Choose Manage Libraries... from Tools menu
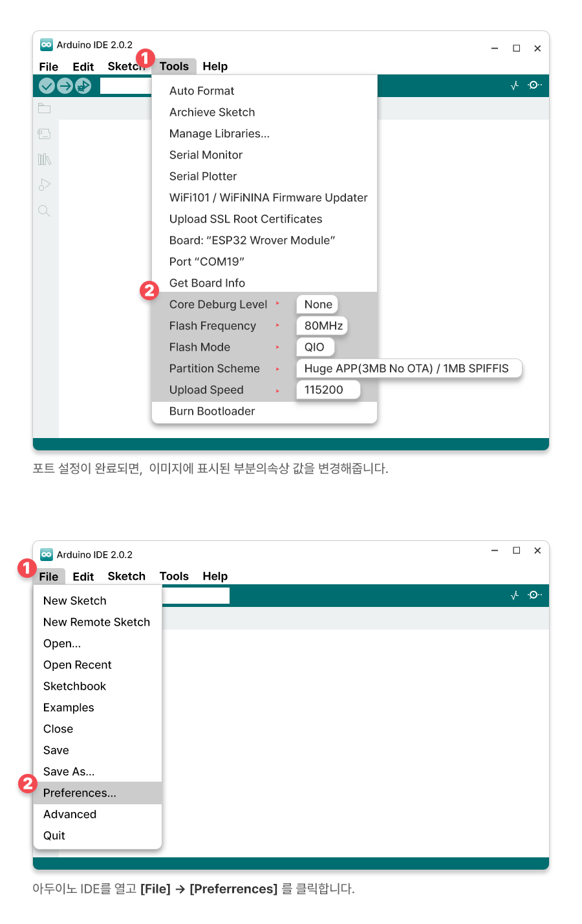The image size is (582, 924). click(x=219, y=133)
